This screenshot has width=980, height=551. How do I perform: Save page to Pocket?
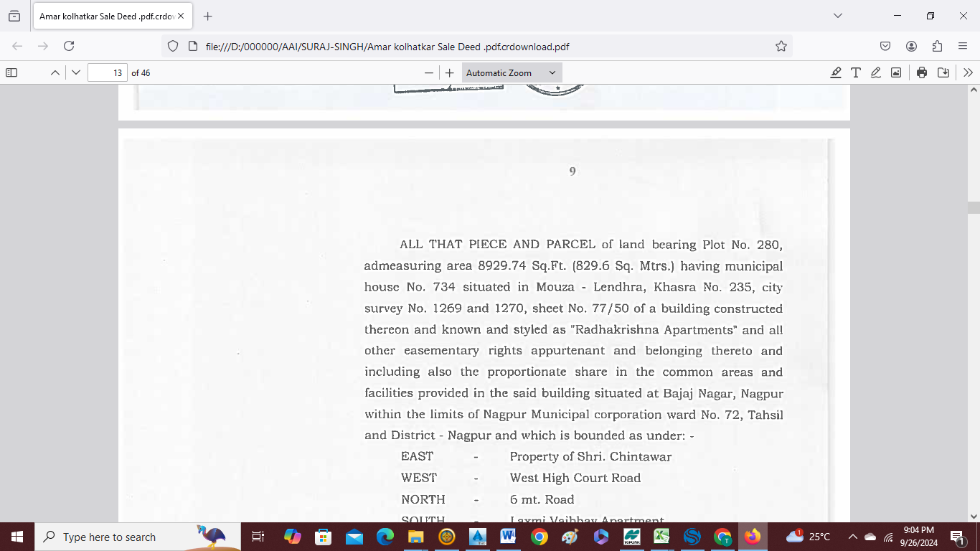(x=885, y=46)
